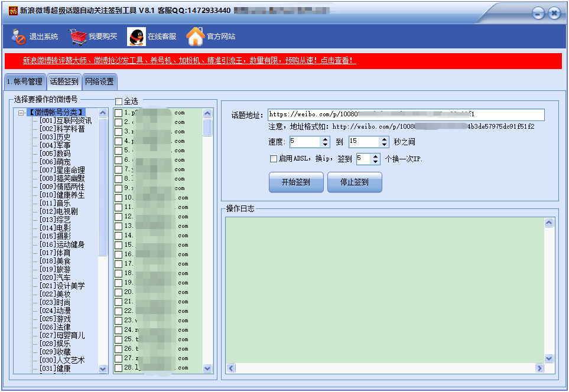Go to the 网络设置 tab
The image size is (569, 392).
coord(100,81)
